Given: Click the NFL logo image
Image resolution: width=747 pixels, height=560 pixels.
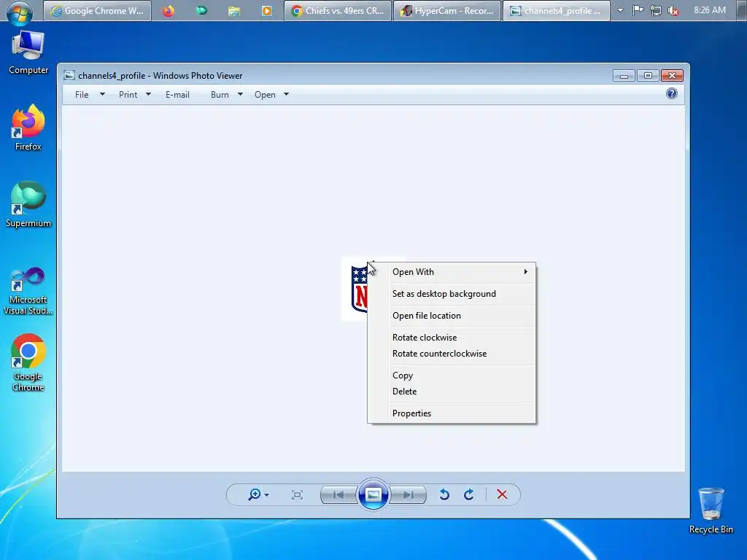Looking at the screenshot, I should pos(356,289).
